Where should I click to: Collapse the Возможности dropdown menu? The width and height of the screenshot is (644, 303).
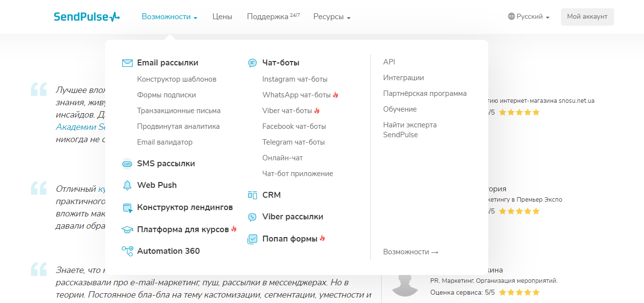tap(169, 17)
